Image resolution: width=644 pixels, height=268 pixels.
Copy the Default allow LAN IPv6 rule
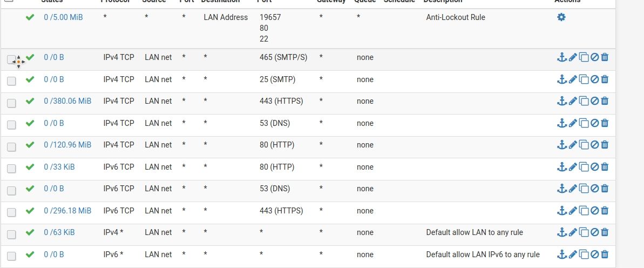point(584,254)
